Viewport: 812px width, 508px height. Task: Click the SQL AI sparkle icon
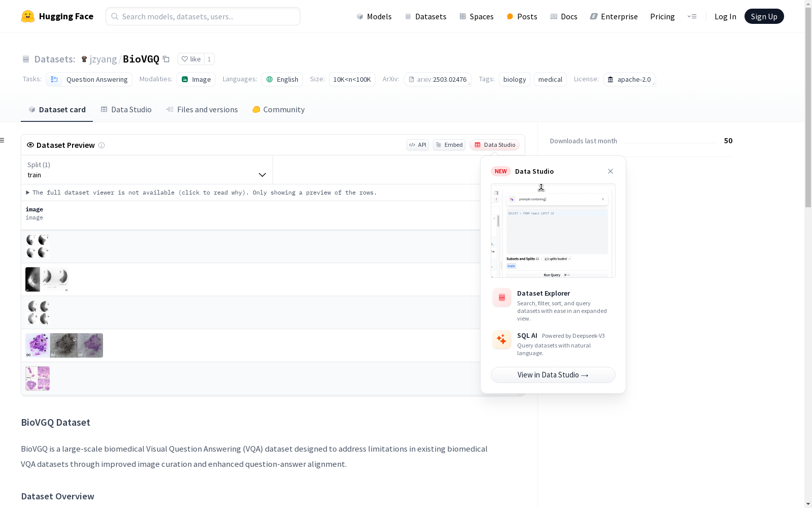[502, 339]
